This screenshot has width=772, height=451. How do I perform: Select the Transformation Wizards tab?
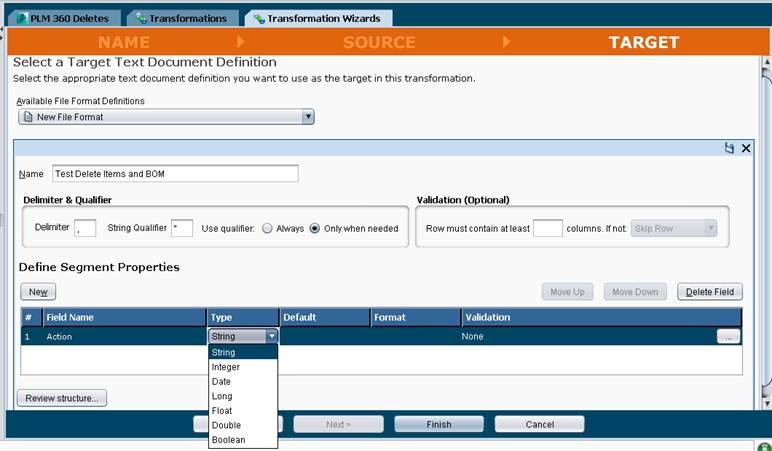tap(319, 19)
